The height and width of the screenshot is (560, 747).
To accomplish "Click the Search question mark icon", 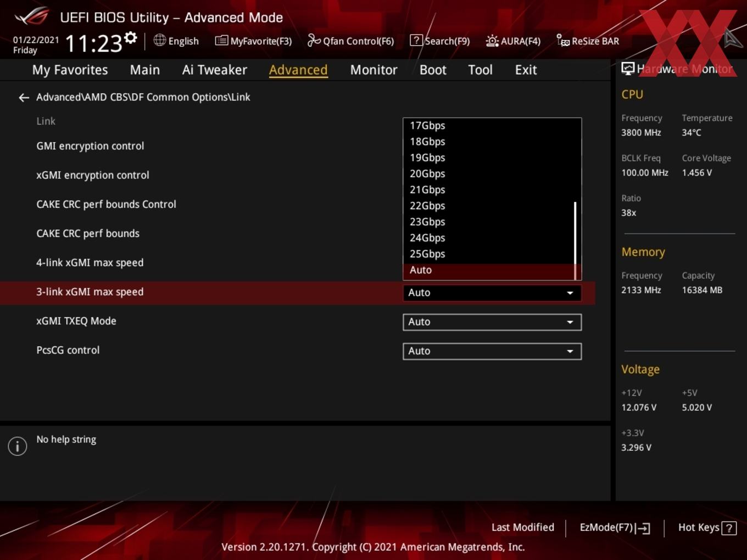I will tap(416, 41).
